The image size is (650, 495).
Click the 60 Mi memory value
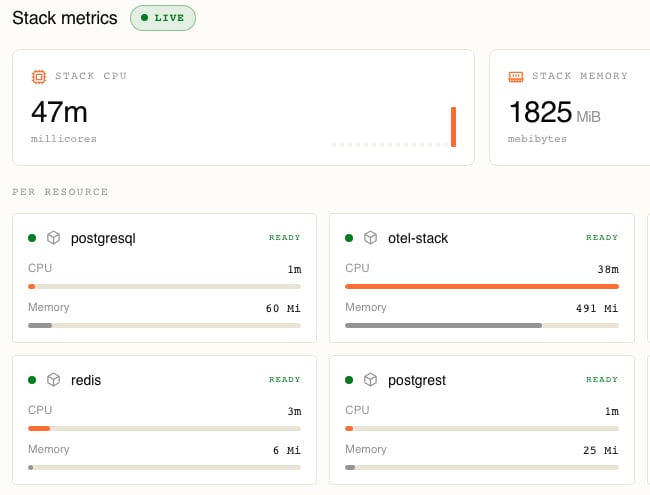[x=283, y=308]
